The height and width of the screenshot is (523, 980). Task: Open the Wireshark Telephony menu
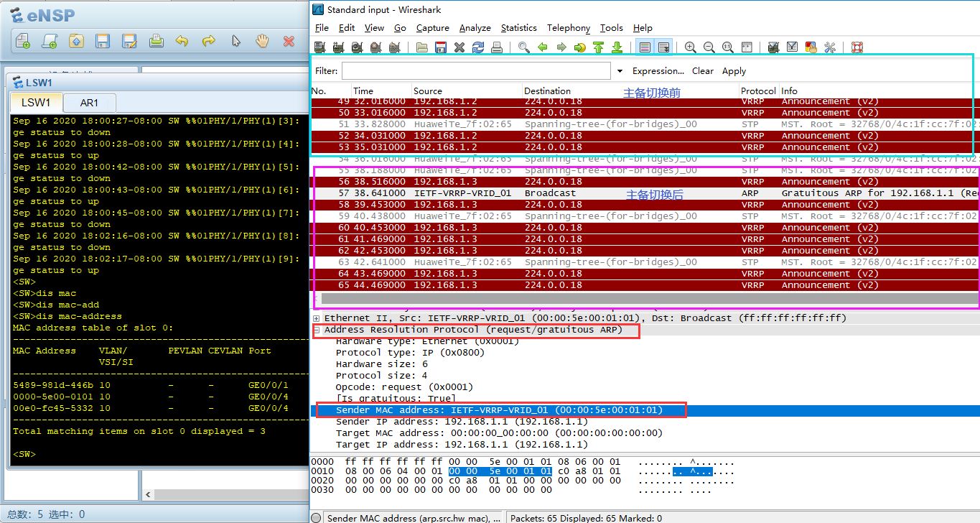(569, 28)
